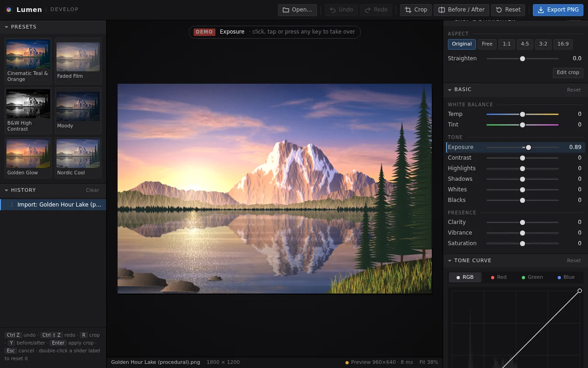Click the Saturation slider handle

coord(522,244)
